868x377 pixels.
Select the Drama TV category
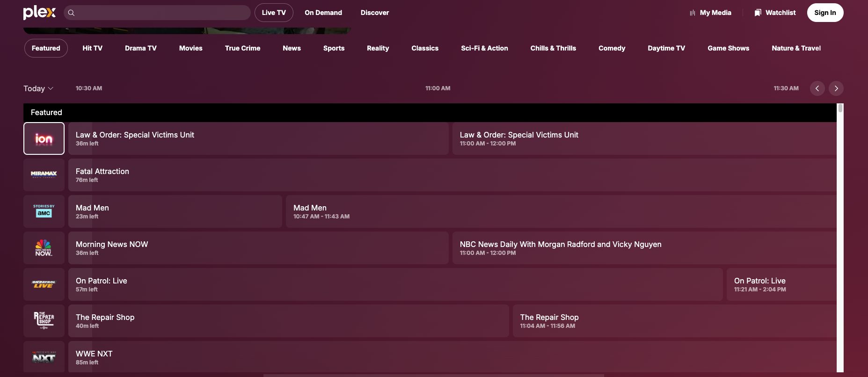(141, 48)
